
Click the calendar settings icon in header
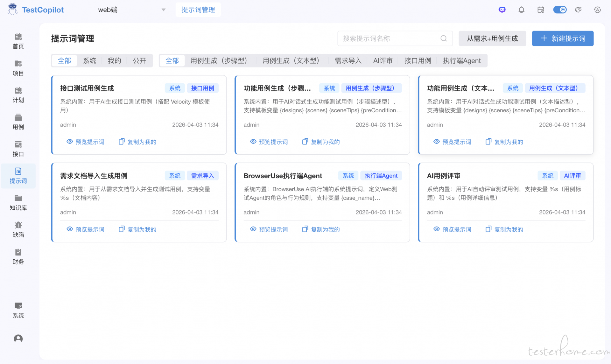tap(541, 10)
